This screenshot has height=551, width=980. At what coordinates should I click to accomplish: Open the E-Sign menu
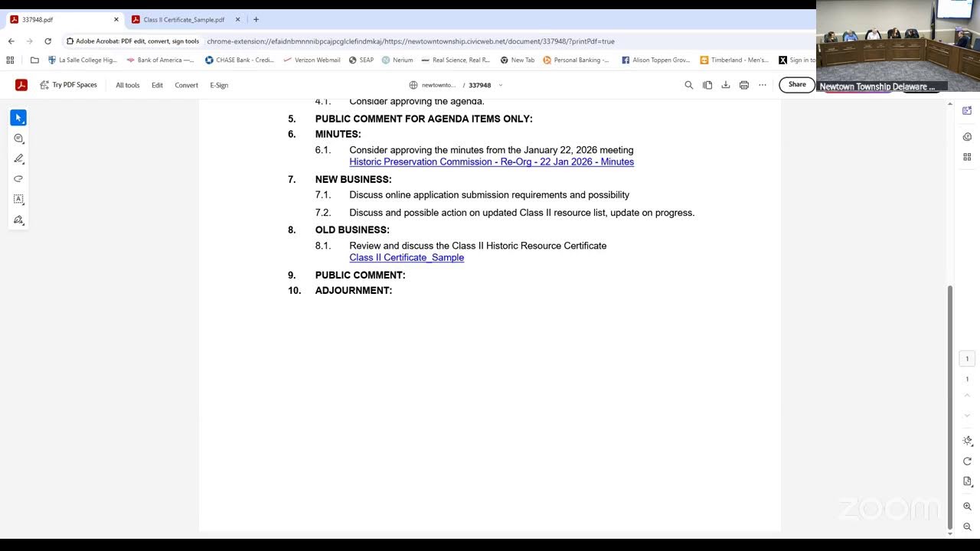[219, 85]
